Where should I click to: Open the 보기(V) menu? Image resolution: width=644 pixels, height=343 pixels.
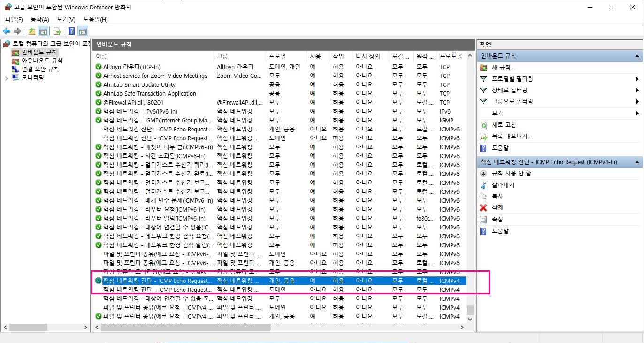point(66,19)
